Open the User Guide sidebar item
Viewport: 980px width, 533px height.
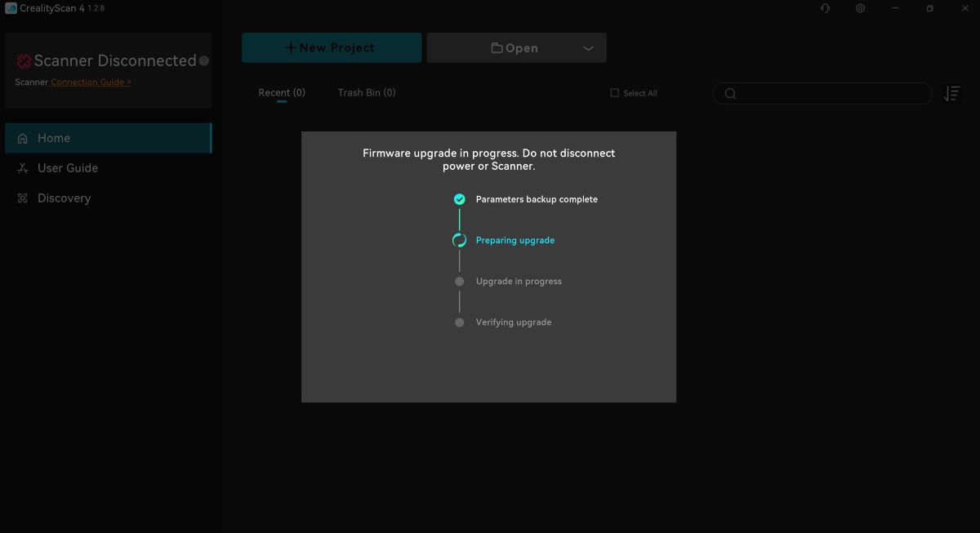67,168
